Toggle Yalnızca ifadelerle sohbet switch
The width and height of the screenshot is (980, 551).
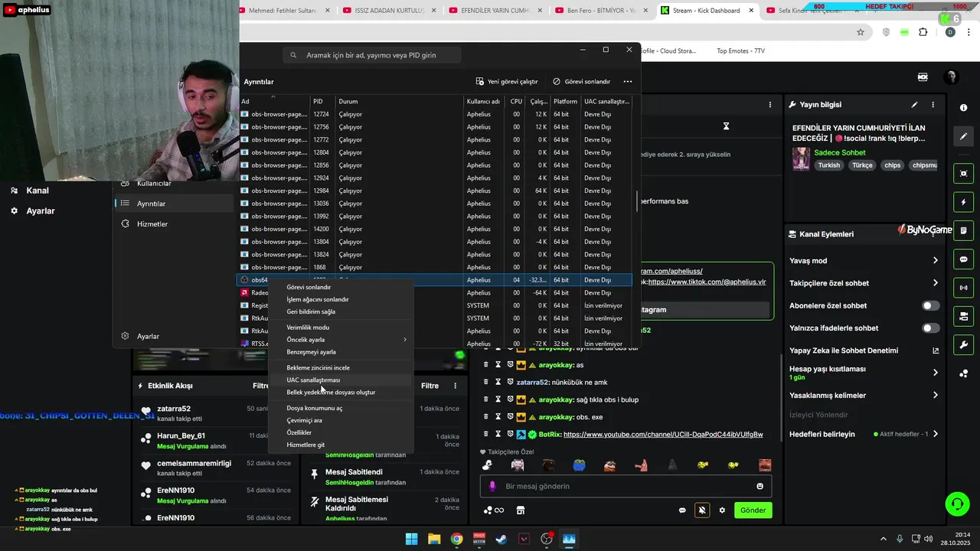point(930,328)
